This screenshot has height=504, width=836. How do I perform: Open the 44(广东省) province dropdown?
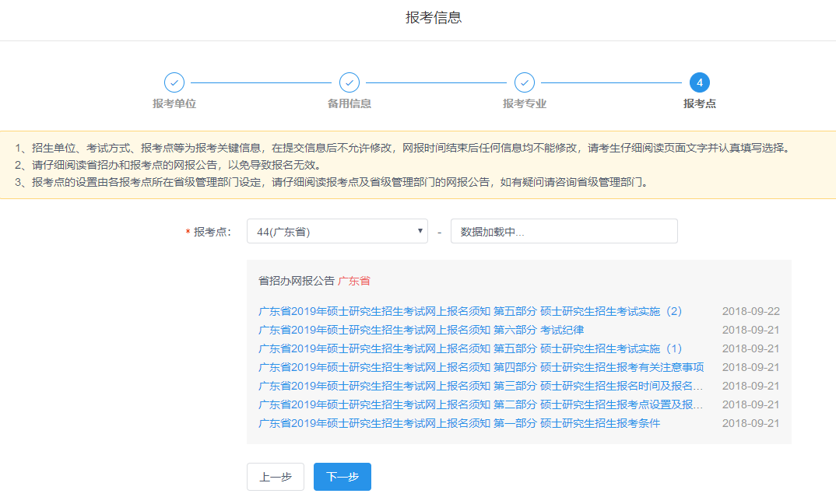pyautogui.click(x=337, y=231)
